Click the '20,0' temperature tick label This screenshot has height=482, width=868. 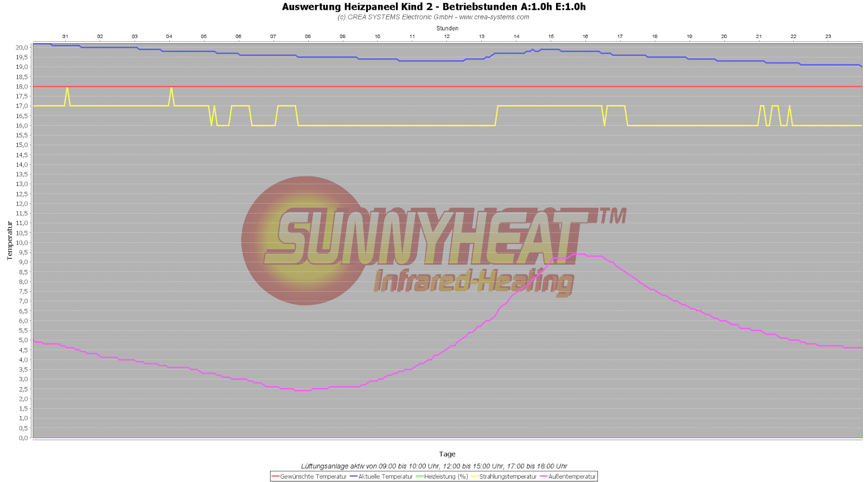click(22, 48)
